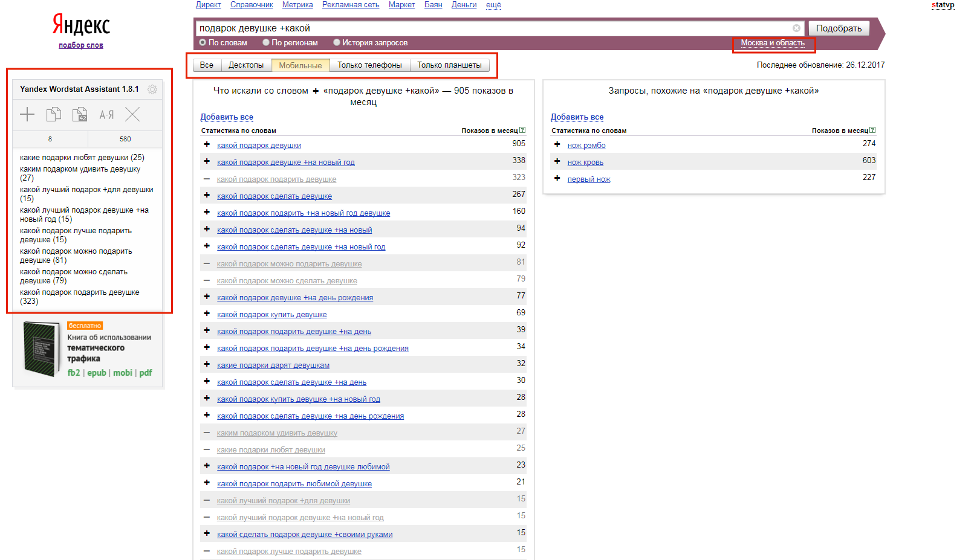Click the book cover thumbnail
The height and width of the screenshot is (560, 974).
(x=41, y=349)
